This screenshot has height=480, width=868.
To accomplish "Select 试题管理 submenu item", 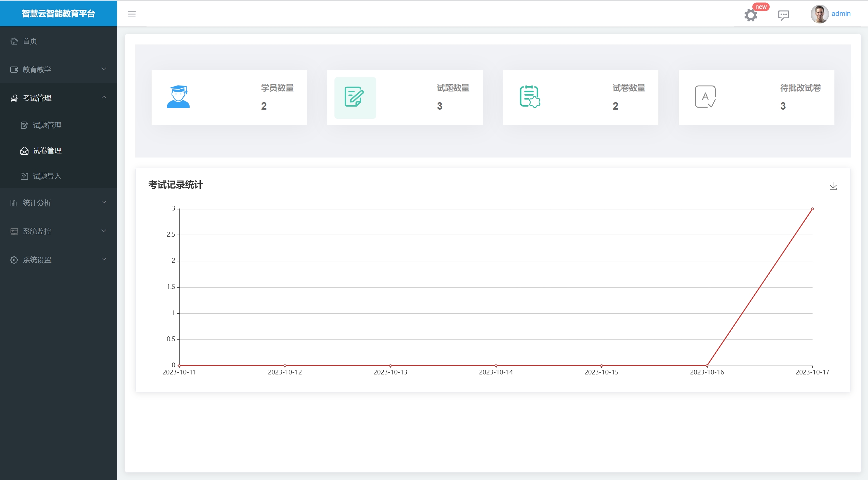I will click(x=47, y=125).
